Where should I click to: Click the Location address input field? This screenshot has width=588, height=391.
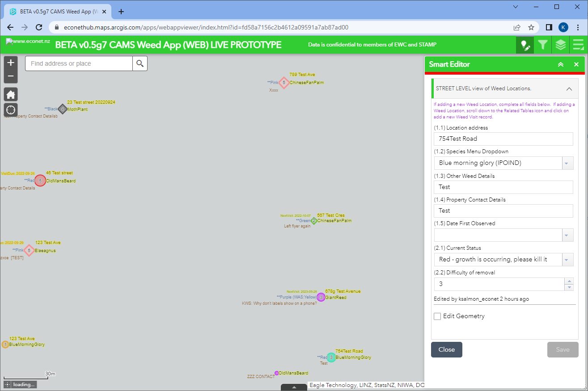[503, 139]
